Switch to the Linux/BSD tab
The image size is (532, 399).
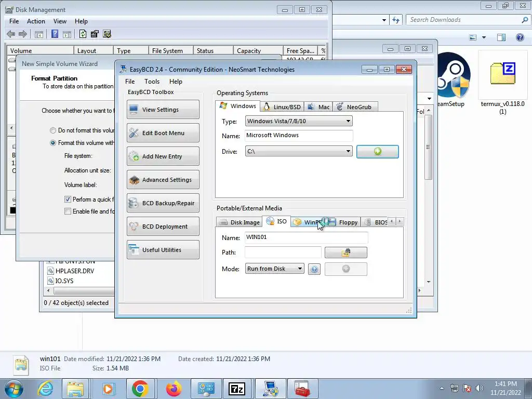(x=282, y=107)
